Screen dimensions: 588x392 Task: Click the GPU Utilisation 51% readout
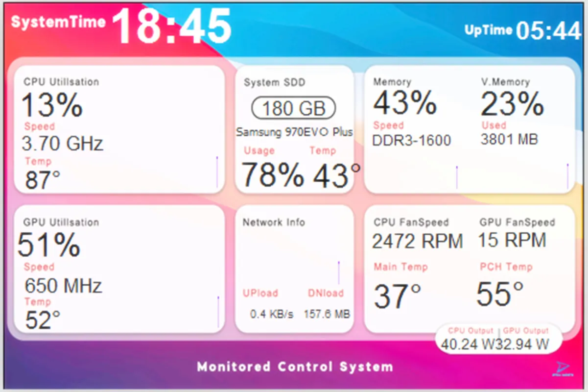[x=48, y=245]
